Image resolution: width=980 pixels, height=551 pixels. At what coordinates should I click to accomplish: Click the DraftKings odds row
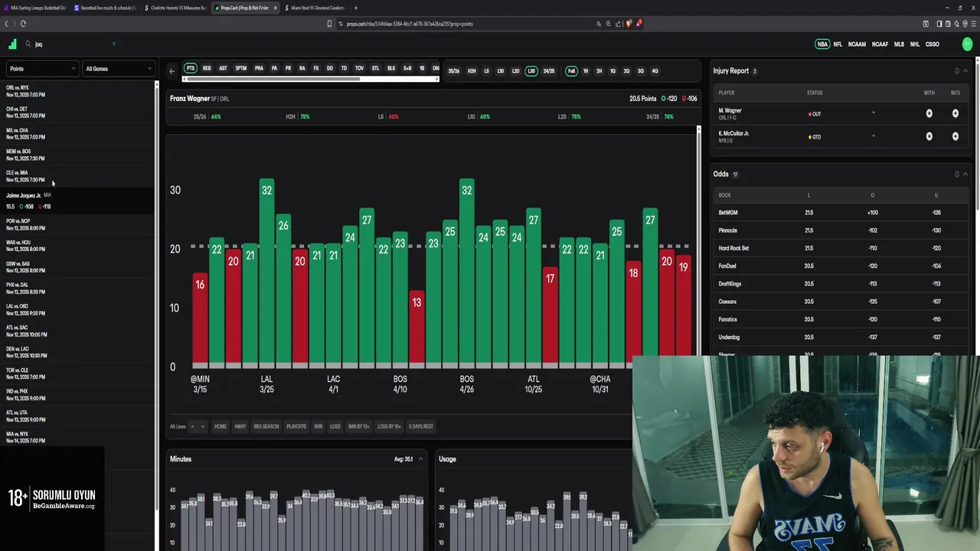[841, 284]
